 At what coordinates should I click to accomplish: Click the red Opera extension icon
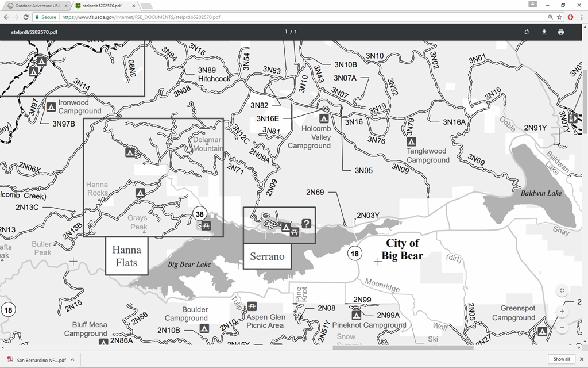(571, 17)
